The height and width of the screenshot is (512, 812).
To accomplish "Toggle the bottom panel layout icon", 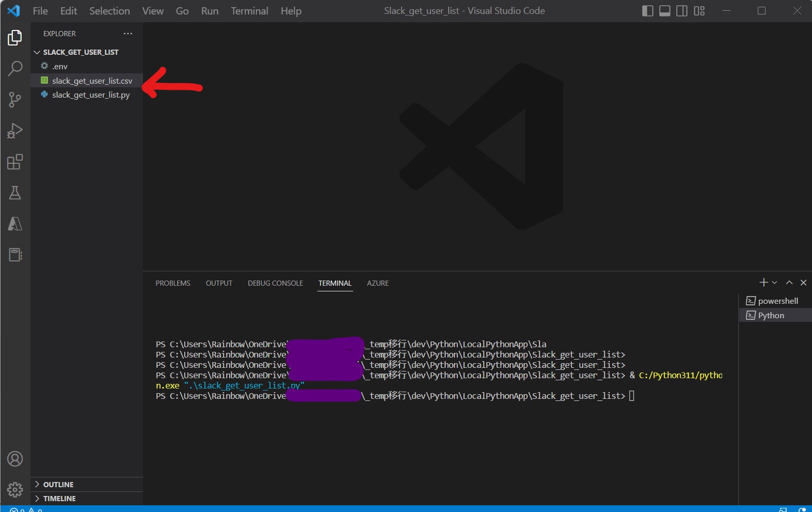I will tap(665, 11).
